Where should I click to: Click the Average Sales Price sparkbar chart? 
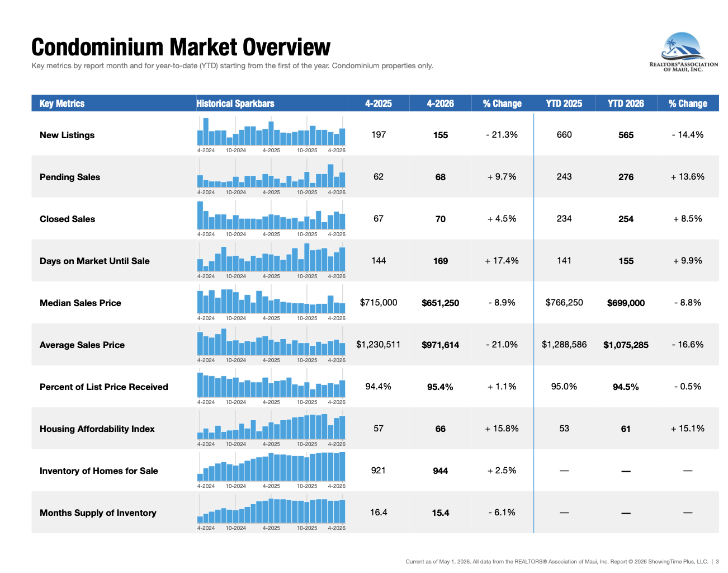tap(271, 344)
